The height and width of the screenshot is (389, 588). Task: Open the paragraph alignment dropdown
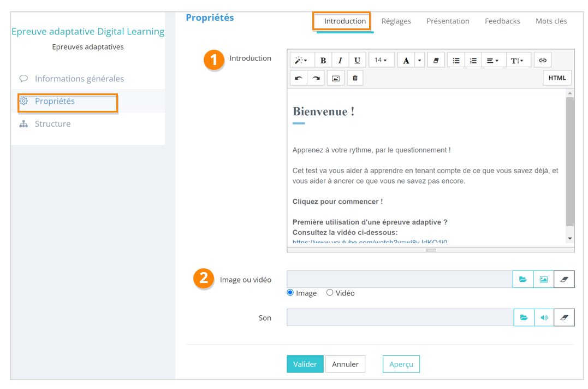pos(492,60)
